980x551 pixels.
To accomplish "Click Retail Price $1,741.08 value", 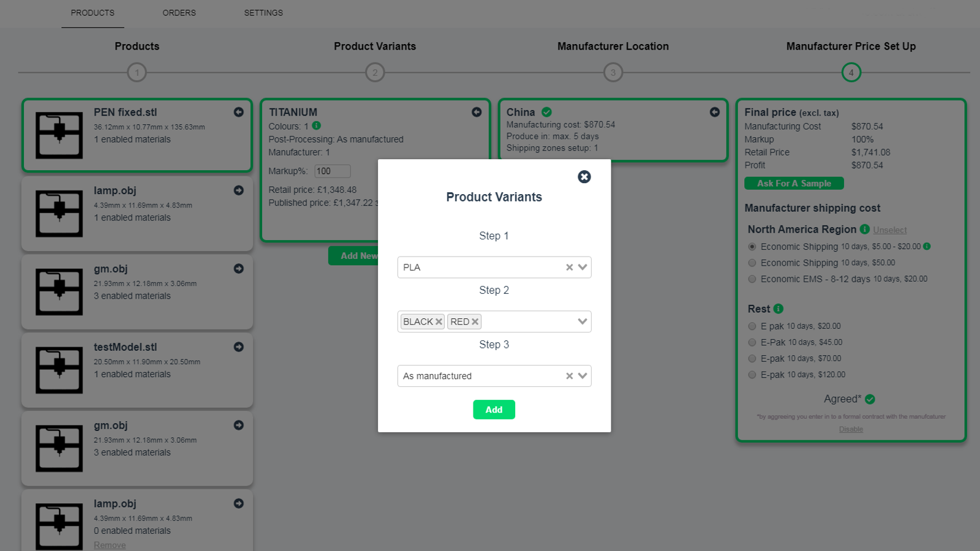I will click(x=870, y=152).
